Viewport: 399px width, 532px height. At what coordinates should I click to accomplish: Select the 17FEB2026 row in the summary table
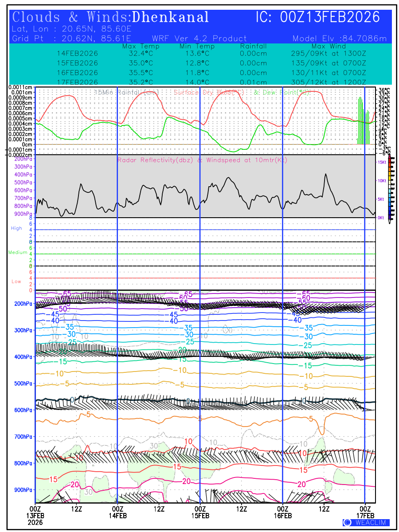(78, 82)
